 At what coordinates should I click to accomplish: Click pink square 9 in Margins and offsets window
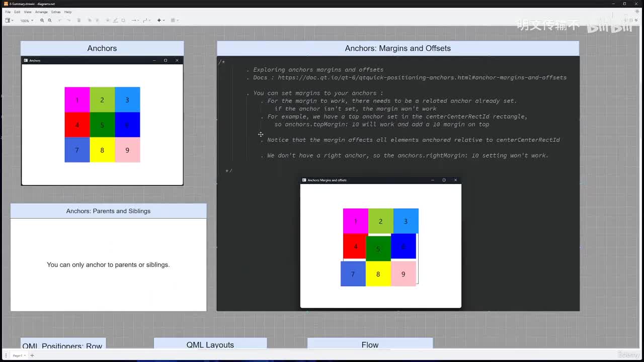(404, 274)
